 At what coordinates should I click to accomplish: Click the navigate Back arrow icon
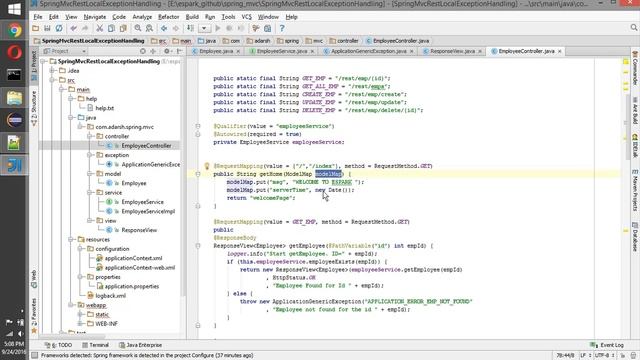pos(164,28)
